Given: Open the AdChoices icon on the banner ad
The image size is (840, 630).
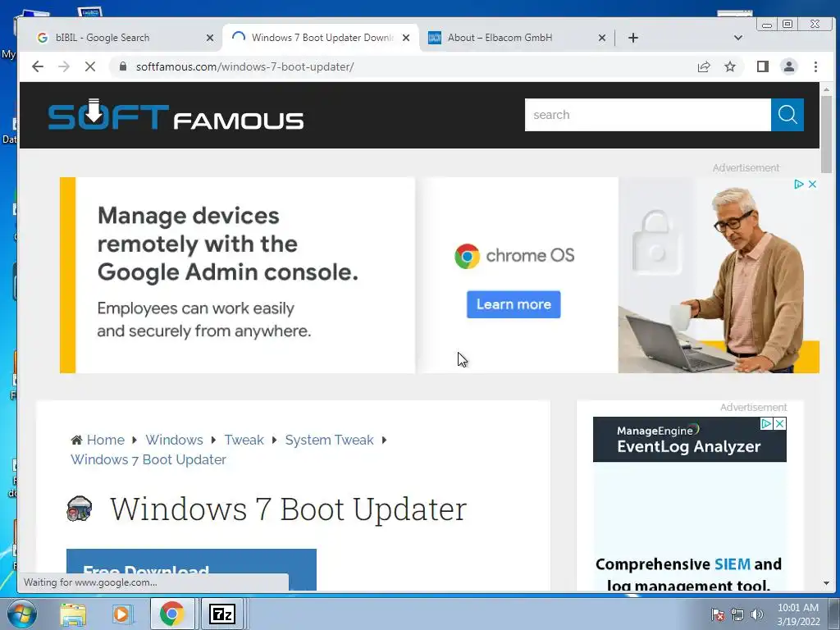Looking at the screenshot, I should pyautogui.click(x=798, y=185).
